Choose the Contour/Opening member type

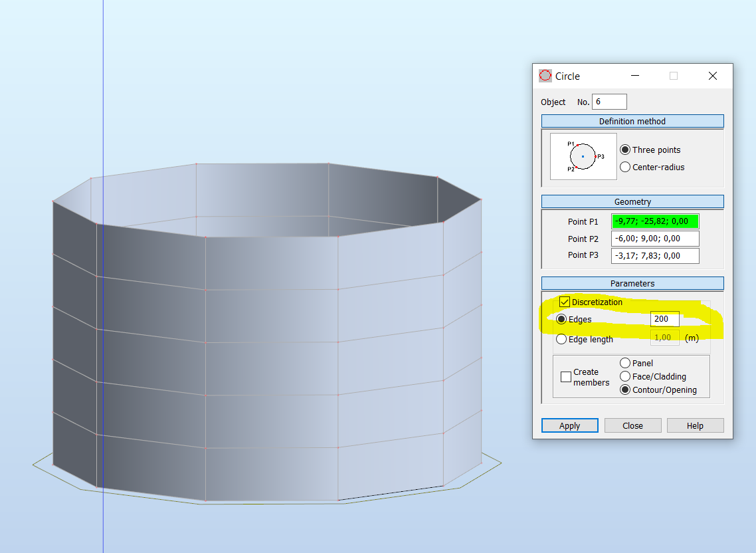click(624, 389)
